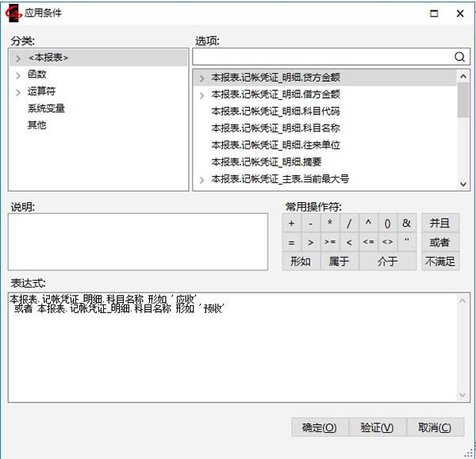Expand the 运算符 category node
Screen dimensions: 476x459
[x=18, y=92]
